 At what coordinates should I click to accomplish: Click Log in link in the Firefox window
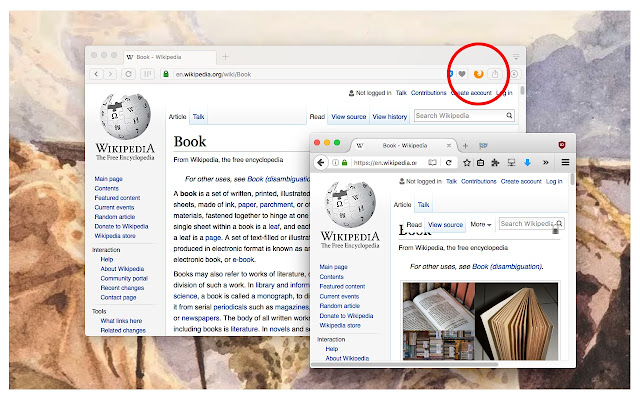[554, 181]
